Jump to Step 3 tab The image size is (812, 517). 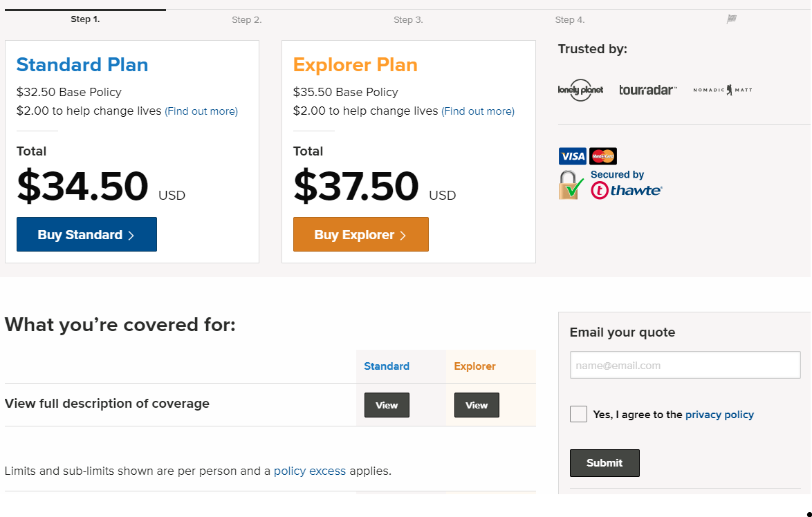[x=408, y=20]
